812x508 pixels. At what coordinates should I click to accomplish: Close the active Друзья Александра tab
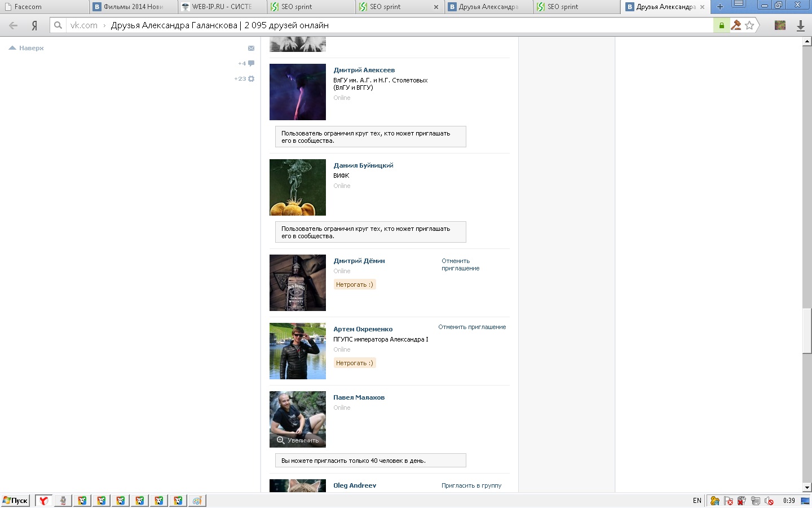pos(702,7)
